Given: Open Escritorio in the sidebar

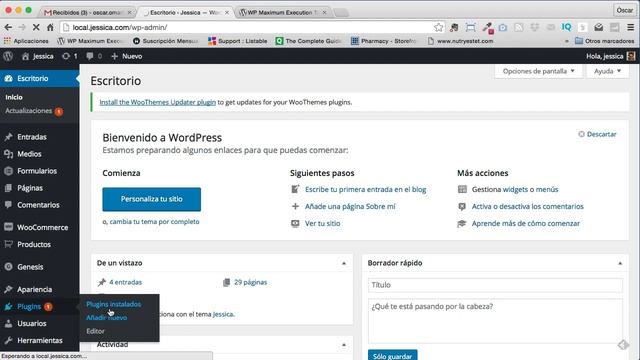Looking at the screenshot, I should [40, 78].
